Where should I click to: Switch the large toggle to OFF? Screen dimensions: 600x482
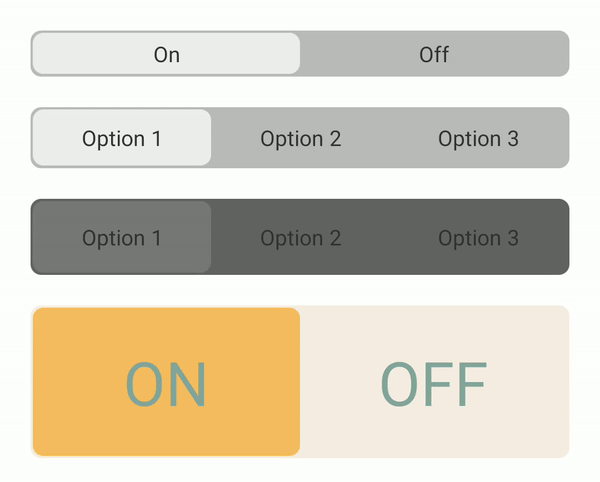tap(434, 382)
